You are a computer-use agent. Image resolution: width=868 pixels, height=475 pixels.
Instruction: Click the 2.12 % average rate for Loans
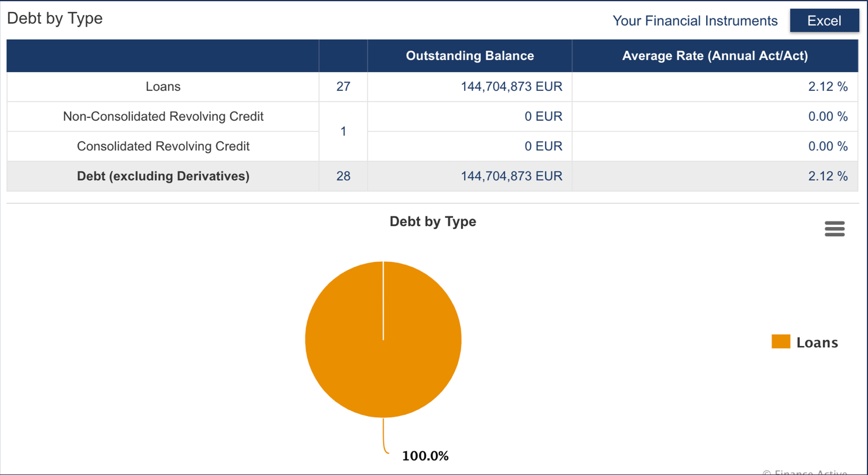(x=828, y=86)
